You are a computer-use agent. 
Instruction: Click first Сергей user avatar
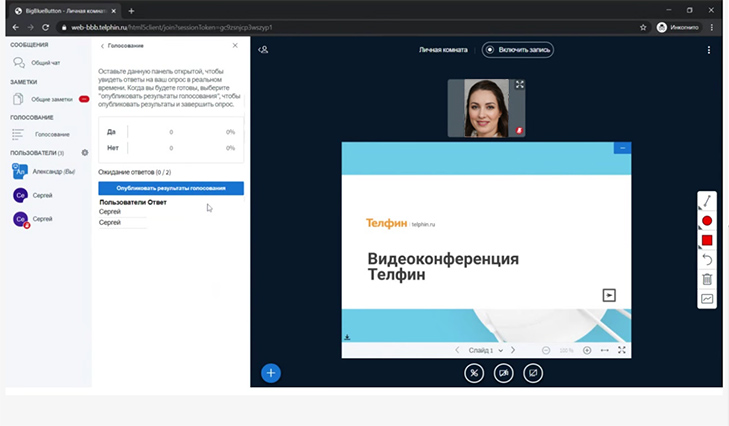pyautogui.click(x=20, y=195)
